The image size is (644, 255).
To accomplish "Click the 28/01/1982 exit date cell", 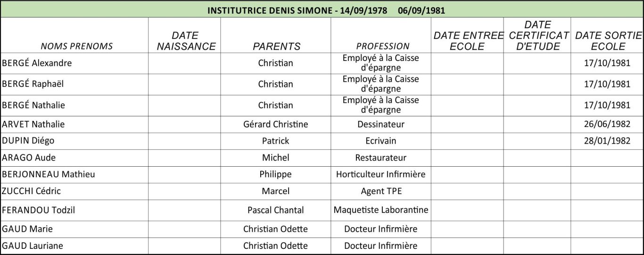I will click(x=607, y=141).
